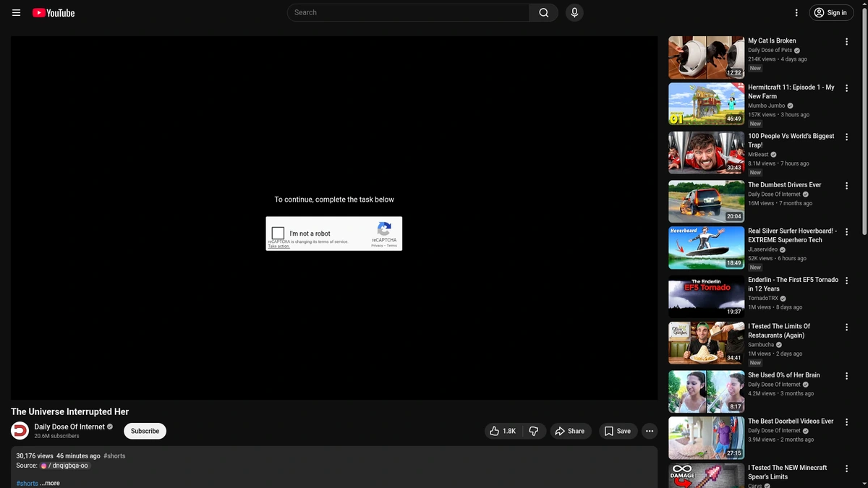Check the I'm not a robot box

point(278,233)
